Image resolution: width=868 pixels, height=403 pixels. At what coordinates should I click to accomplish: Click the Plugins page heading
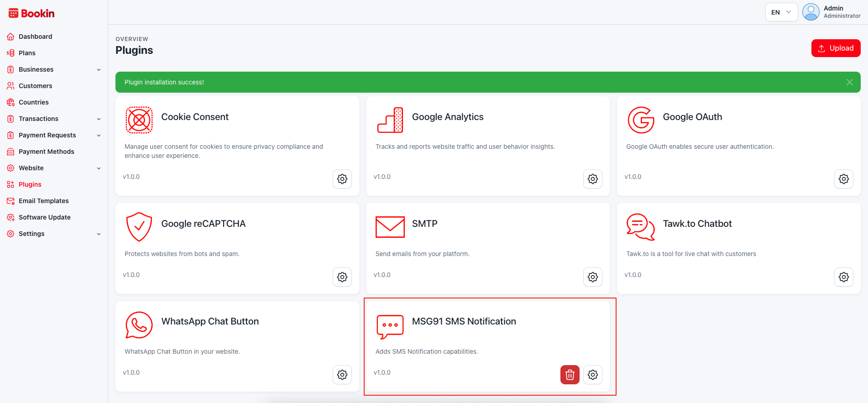tap(134, 50)
